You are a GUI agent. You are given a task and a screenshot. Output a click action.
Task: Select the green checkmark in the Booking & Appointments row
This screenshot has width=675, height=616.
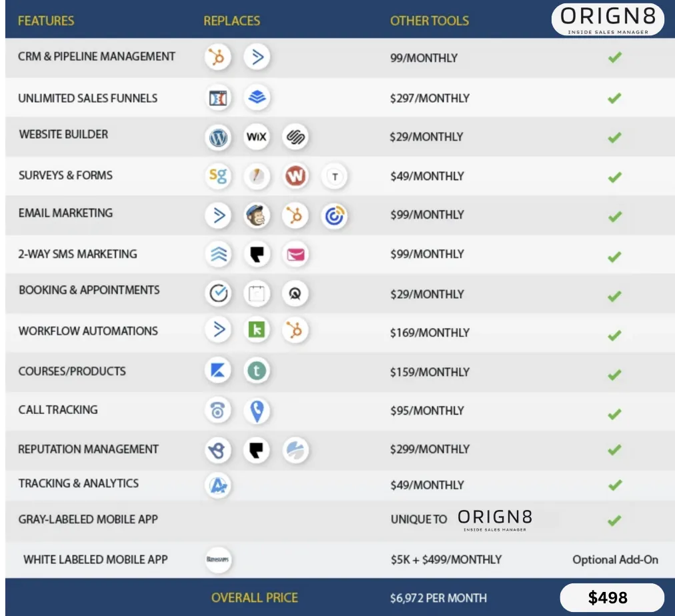tap(615, 296)
